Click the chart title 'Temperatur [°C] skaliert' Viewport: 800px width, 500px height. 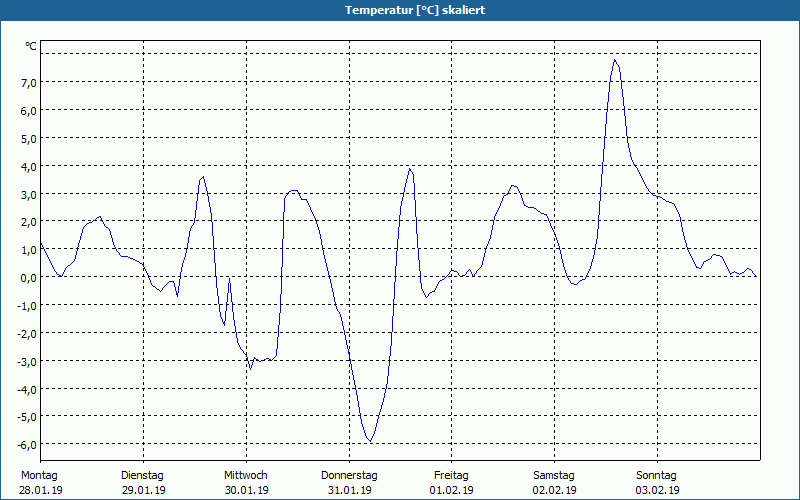click(x=415, y=10)
